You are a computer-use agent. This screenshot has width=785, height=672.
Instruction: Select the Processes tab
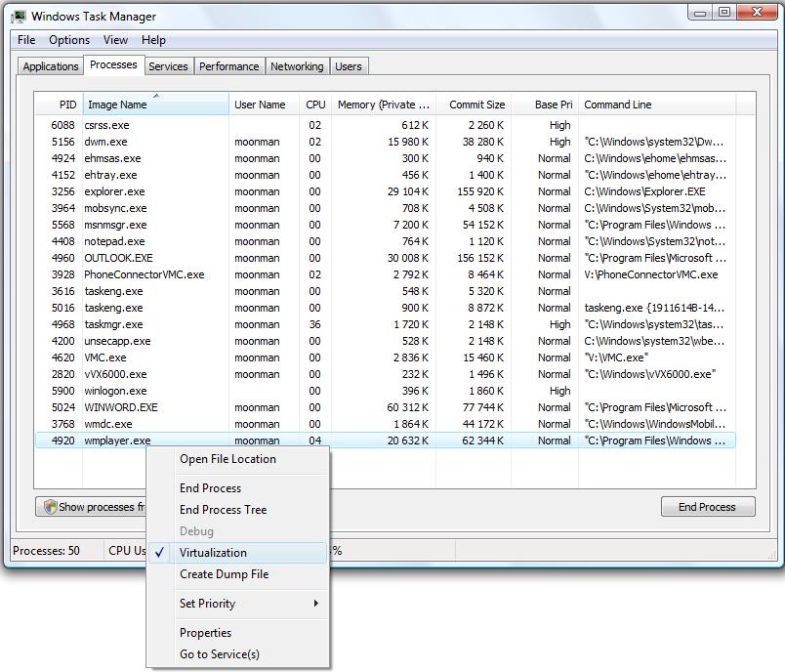(113, 64)
